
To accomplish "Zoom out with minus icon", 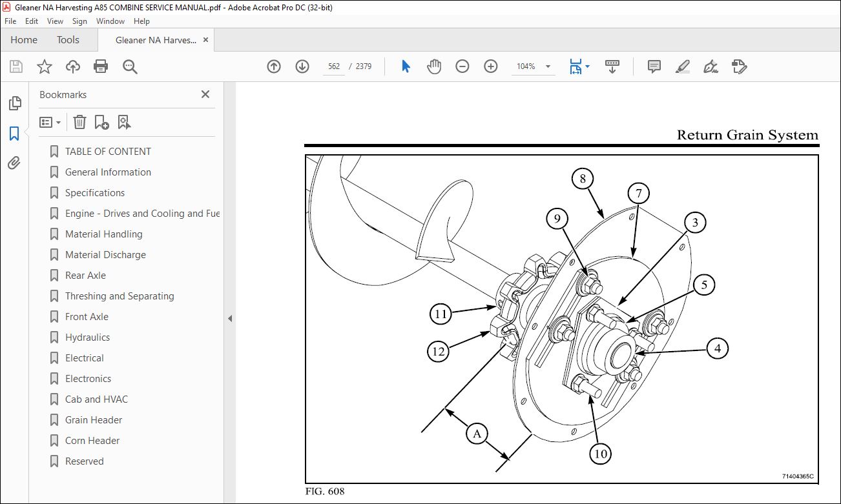I will coord(462,66).
